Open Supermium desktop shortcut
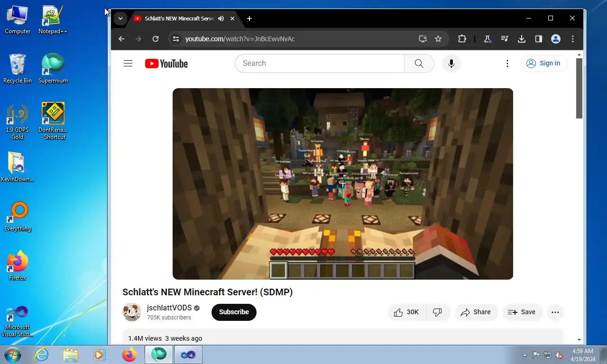This screenshot has height=364, width=607. [53, 69]
